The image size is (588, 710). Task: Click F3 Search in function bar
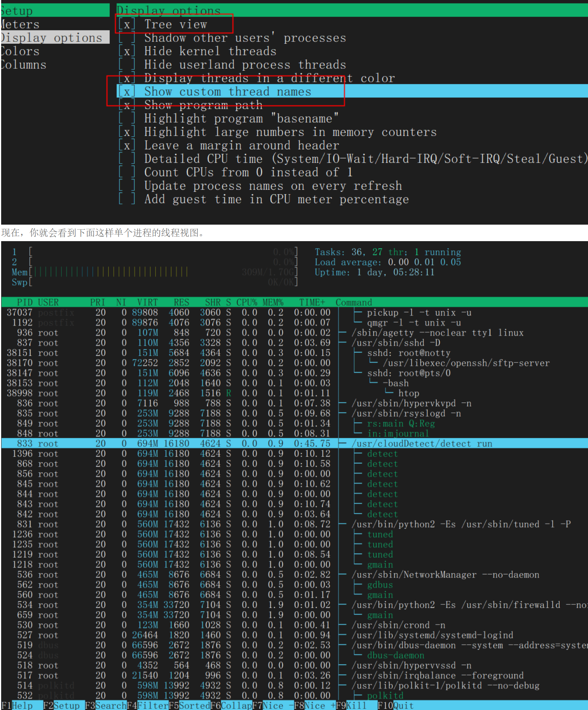tap(106, 705)
